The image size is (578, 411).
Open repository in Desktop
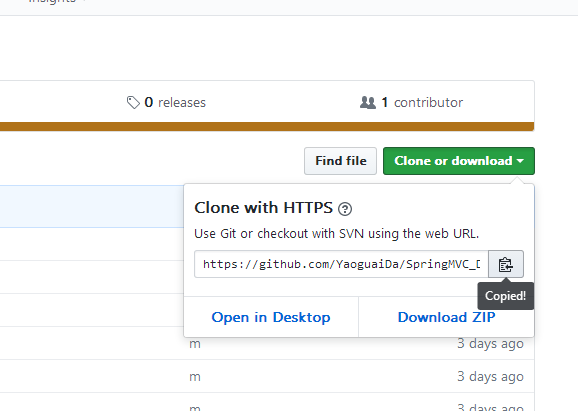point(271,317)
